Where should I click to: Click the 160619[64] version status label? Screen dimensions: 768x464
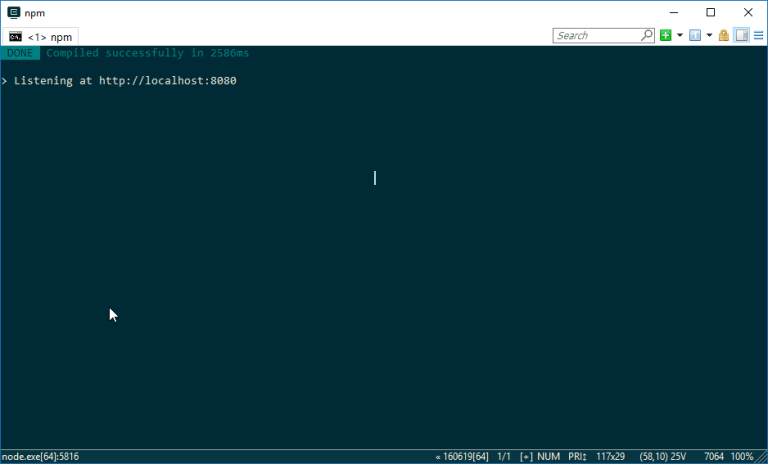[x=463, y=456]
